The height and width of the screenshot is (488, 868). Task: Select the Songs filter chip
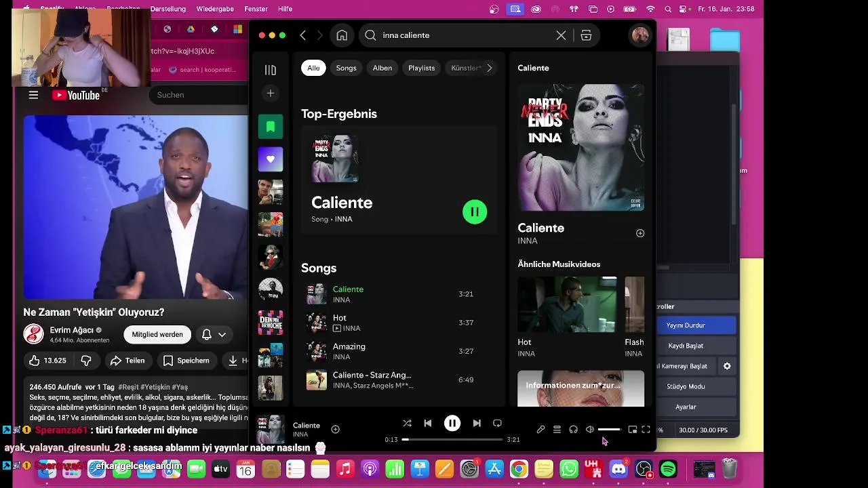click(x=346, y=68)
